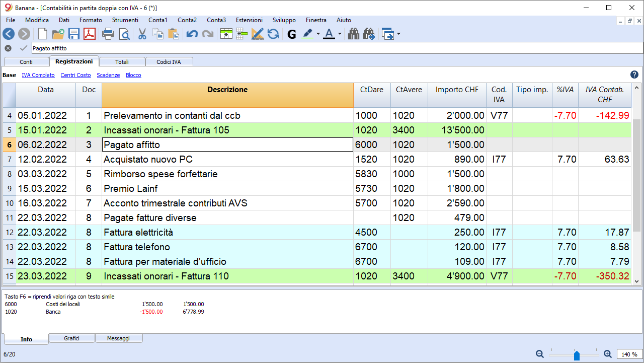Open a file with the folder icon
The height and width of the screenshot is (363, 644).
pos(58,34)
